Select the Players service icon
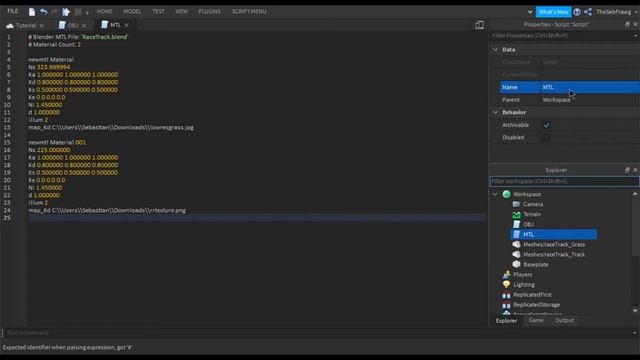The width and height of the screenshot is (640, 360). 507,275
